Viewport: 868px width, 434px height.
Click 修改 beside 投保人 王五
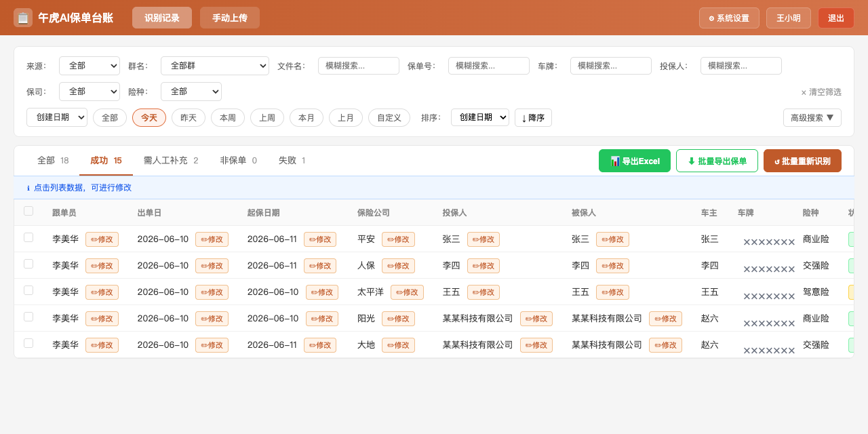(484, 292)
